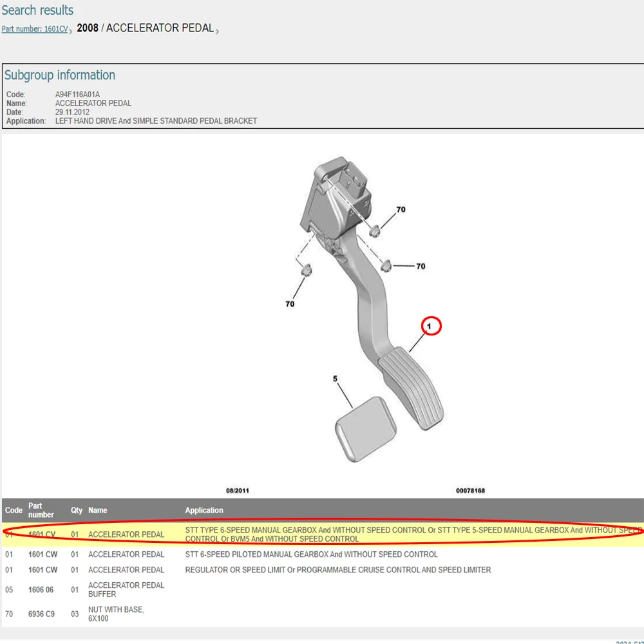The image size is (644, 644).
Task: Select part number '1606 06'
Action: point(41,590)
